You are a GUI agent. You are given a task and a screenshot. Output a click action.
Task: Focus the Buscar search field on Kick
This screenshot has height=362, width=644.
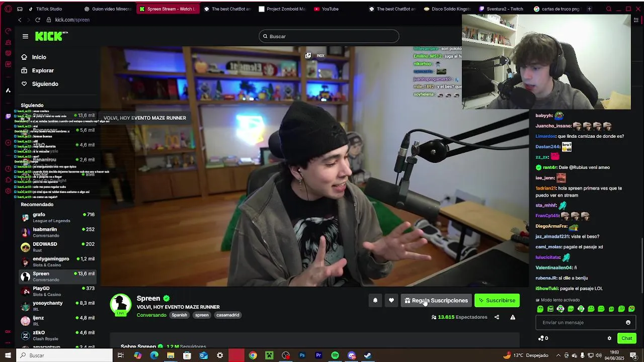329,36
